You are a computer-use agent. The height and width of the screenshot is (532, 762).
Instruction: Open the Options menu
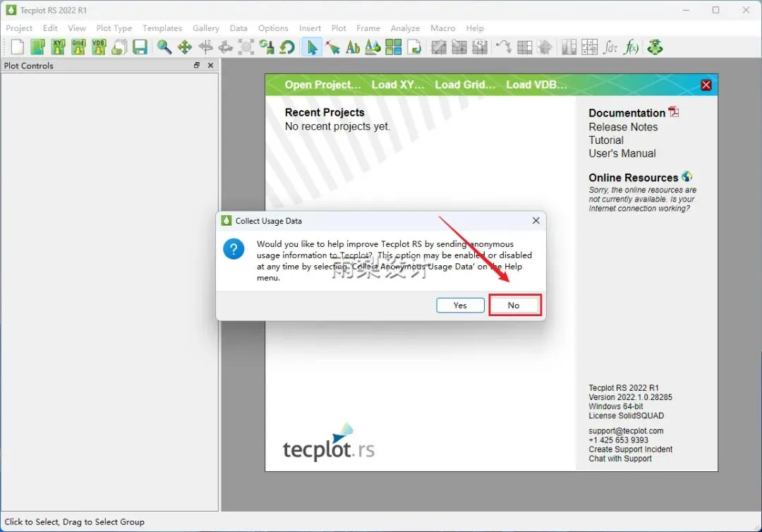click(x=273, y=28)
